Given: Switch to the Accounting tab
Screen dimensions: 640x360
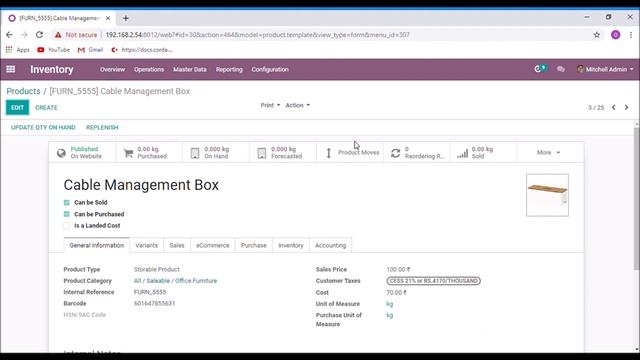Looking at the screenshot, I should pyautogui.click(x=331, y=245).
